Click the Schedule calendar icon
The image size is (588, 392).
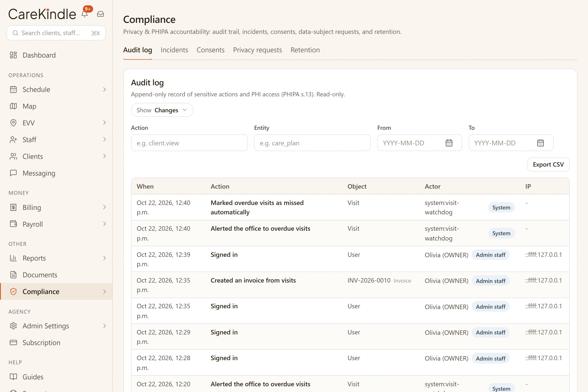click(13, 89)
